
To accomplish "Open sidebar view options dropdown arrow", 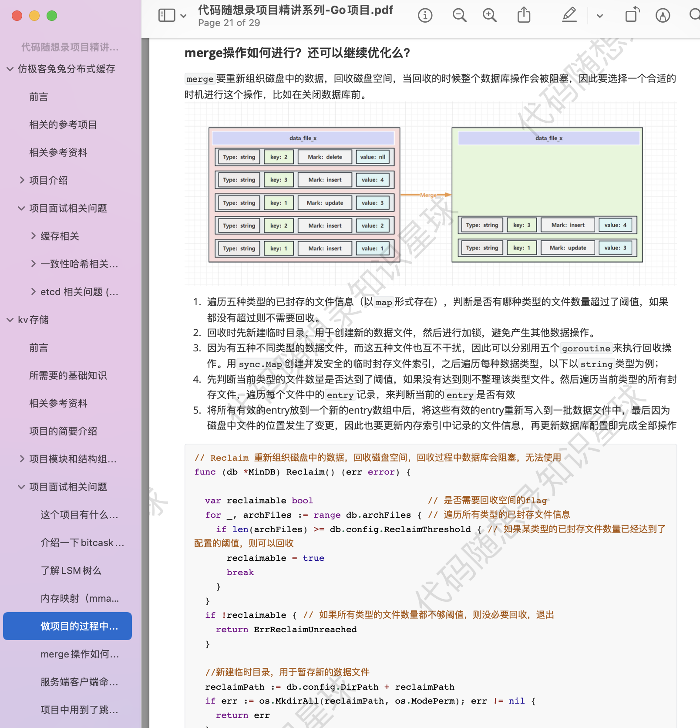I will [x=184, y=16].
